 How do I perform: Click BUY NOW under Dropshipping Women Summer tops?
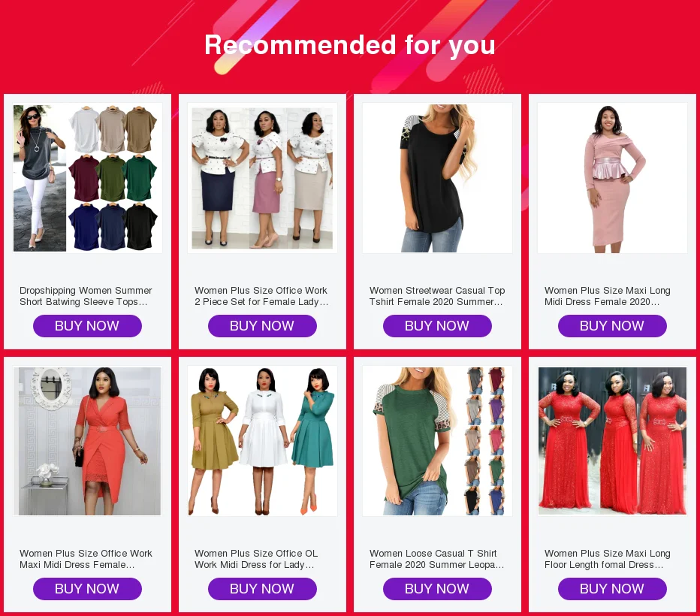click(87, 326)
